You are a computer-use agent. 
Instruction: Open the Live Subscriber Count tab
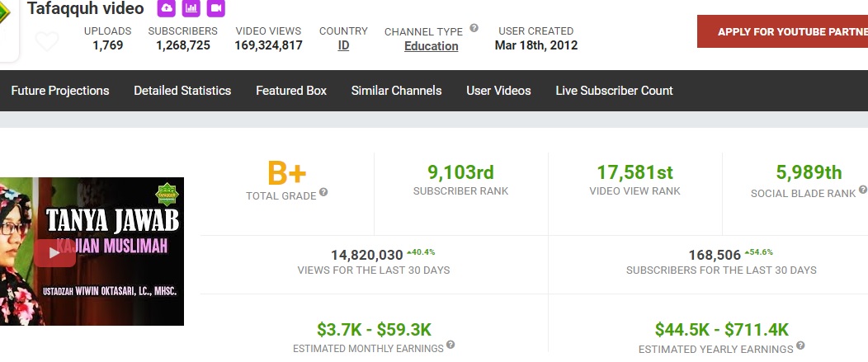(x=615, y=91)
